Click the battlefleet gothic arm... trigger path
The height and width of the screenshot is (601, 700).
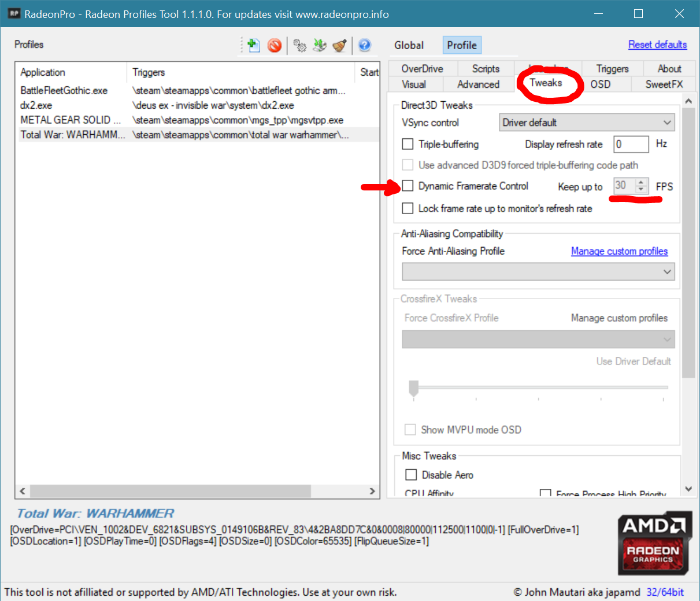239,90
